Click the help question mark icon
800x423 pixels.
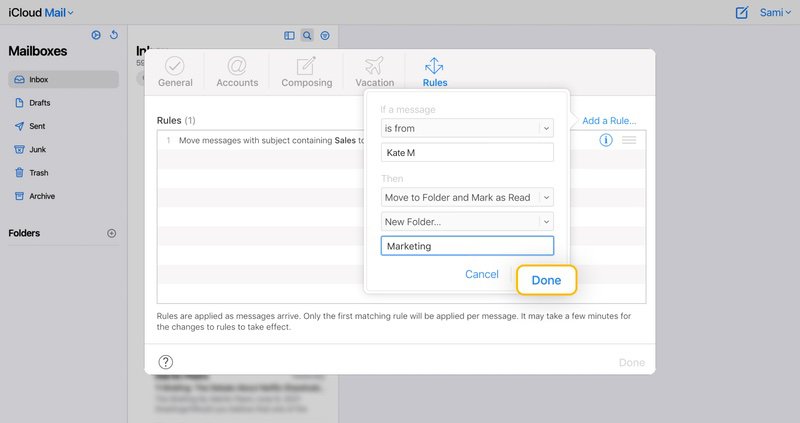(x=165, y=362)
